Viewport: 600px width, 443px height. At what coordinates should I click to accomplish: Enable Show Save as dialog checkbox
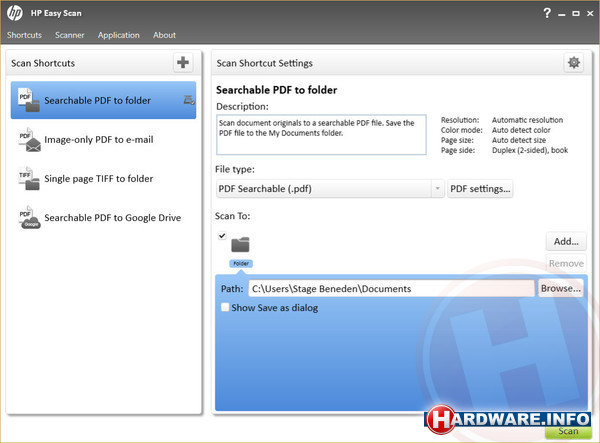coord(225,307)
